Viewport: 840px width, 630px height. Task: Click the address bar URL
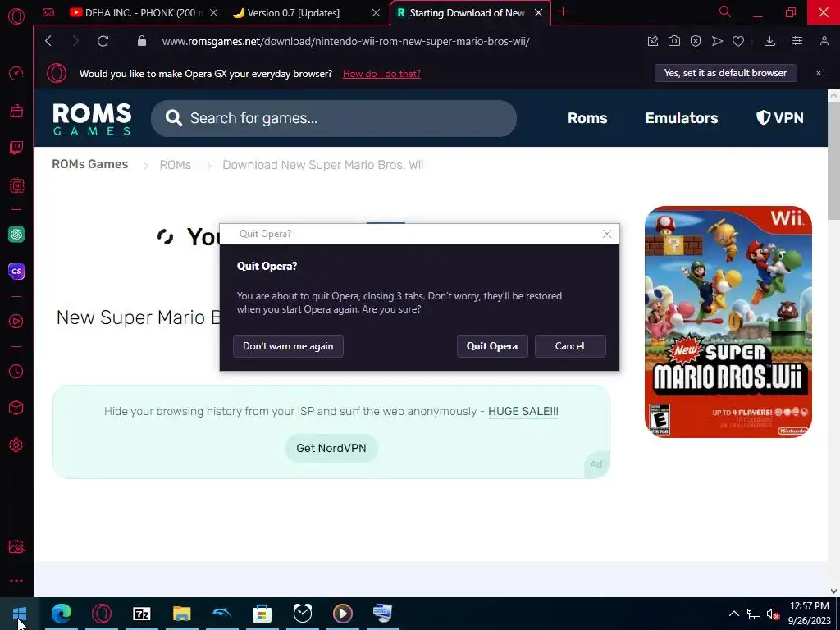pyautogui.click(x=346, y=41)
